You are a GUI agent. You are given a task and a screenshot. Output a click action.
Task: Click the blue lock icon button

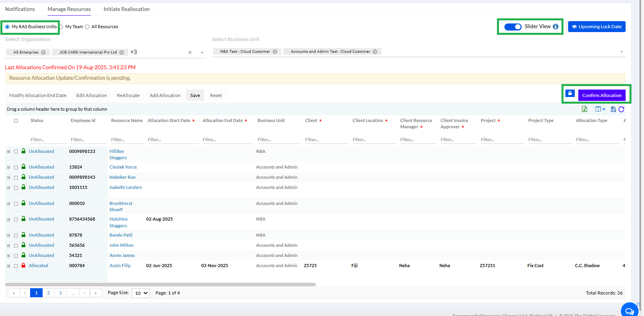[x=570, y=94]
